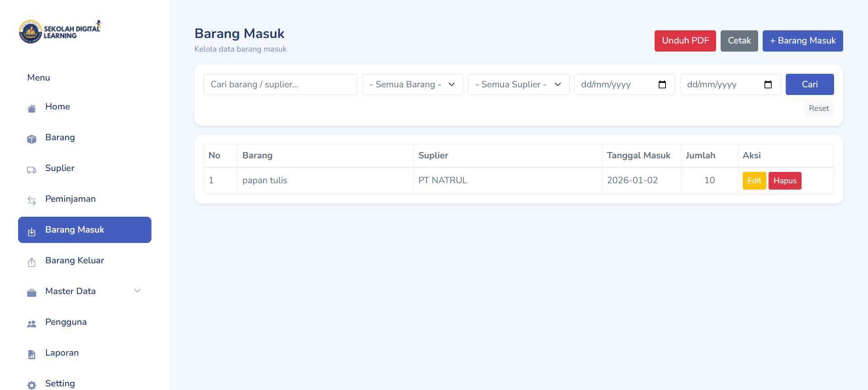Click the Pengguna people icon

(x=32, y=324)
